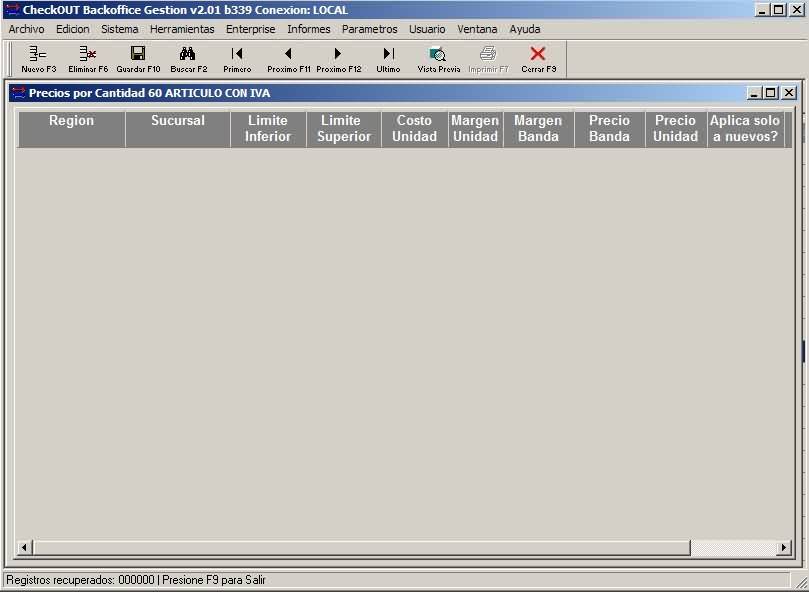Screen dimensions: 809x592
Task: Minimize the CheckOUT Backoffice main window
Action: pos(762,10)
